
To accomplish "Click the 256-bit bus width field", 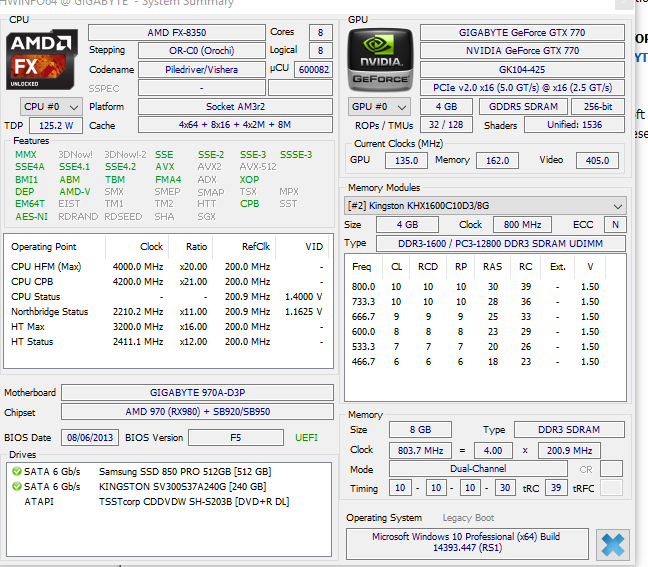I will (598, 107).
